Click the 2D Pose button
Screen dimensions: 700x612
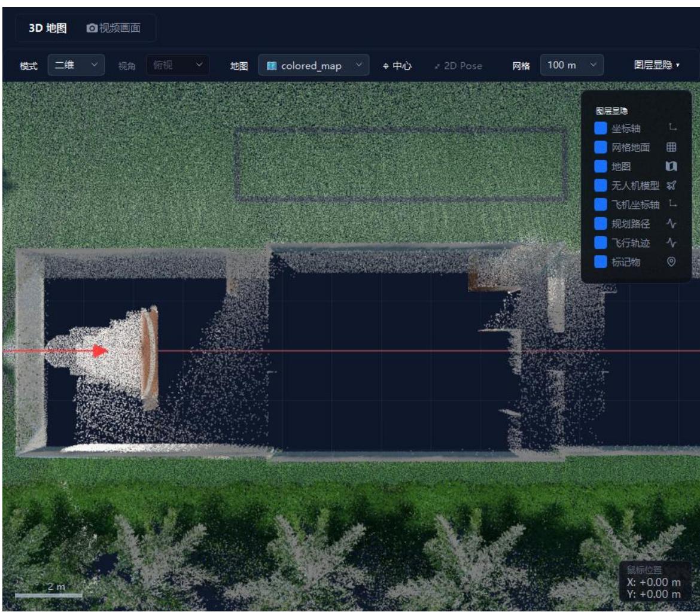458,66
